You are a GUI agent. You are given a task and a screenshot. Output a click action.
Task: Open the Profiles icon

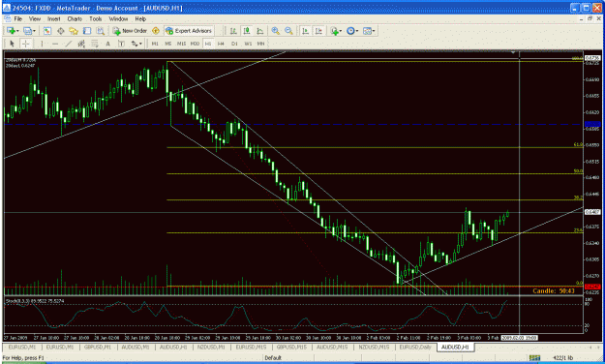point(27,31)
